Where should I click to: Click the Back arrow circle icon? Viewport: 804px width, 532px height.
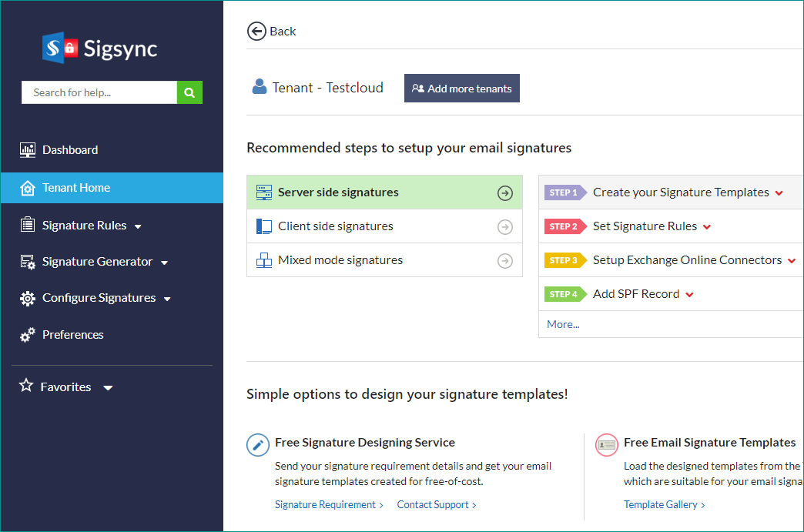(x=256, y=31)
